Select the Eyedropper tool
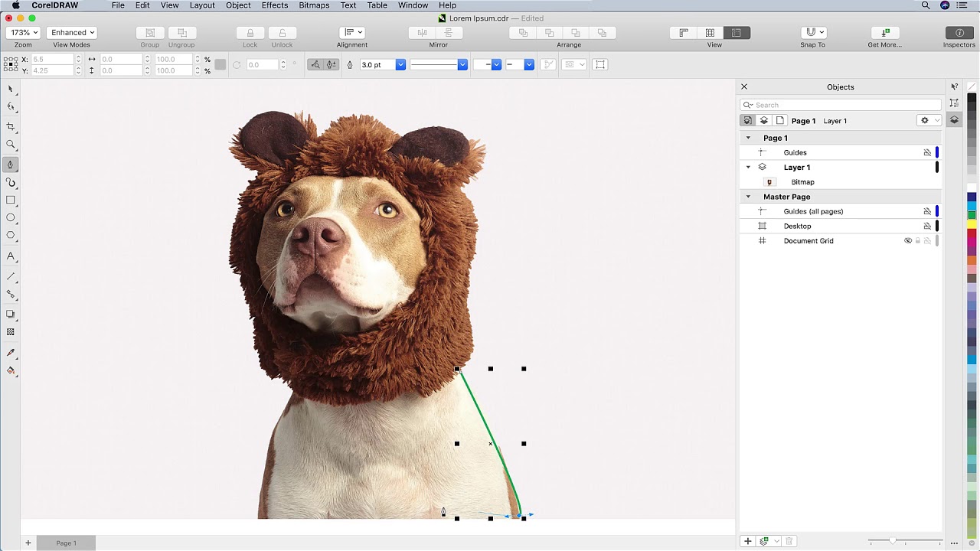 click(x=11, y=352)
